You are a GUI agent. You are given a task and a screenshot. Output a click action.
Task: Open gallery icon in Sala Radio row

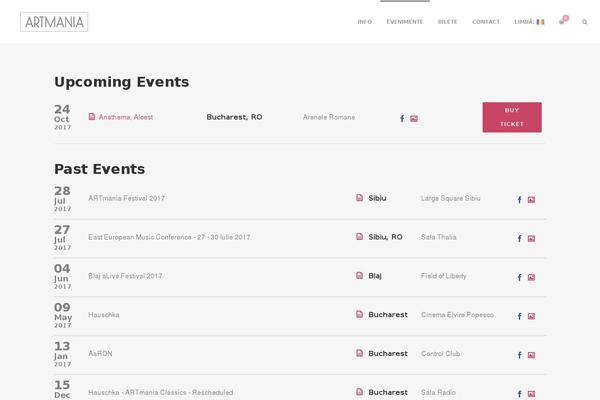click(531, 394)
